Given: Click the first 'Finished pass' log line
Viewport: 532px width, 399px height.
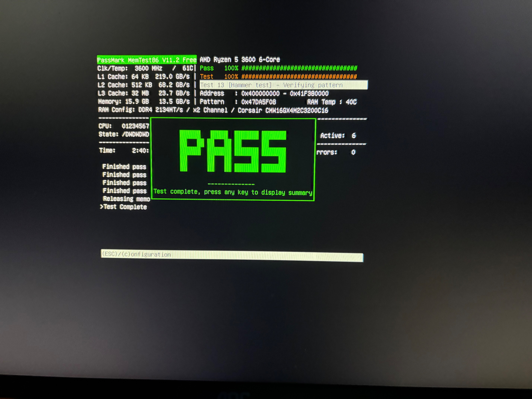Looking at the screenshot, I should point(124,167).
